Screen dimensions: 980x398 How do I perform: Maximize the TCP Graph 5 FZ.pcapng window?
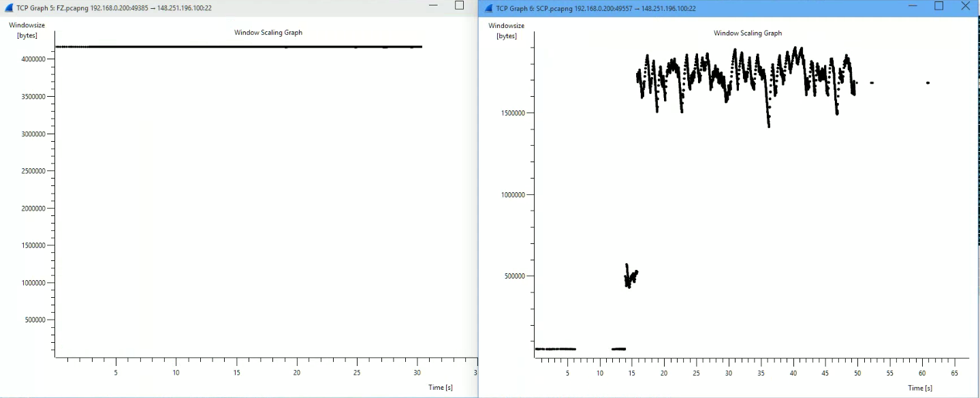tap(459, 5)
